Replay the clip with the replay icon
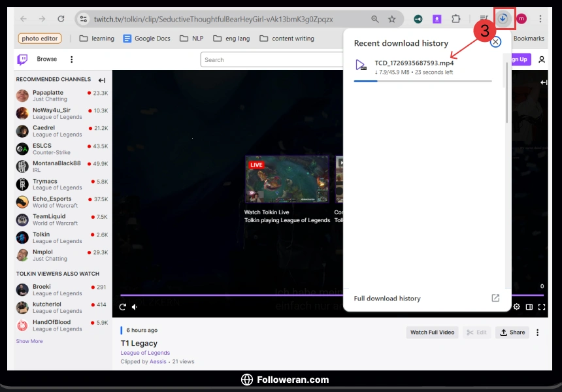This screenshot has width=562, height=392. click(x=122, y=306)
